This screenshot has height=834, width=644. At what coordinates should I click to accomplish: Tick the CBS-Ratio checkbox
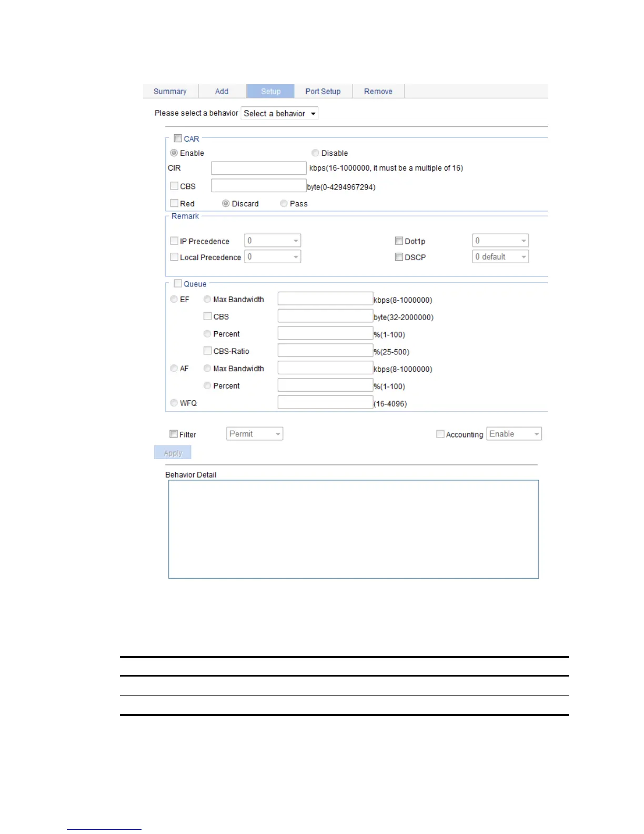tap(208, 351)
